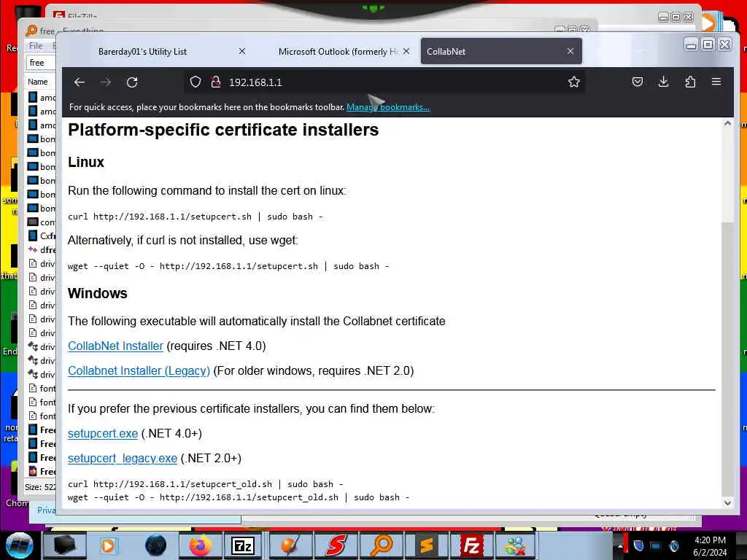Image resolution: width=747 pixels, height=560 pixels.
Task: Close the CollabNet tab
Action: coord(570,51)
